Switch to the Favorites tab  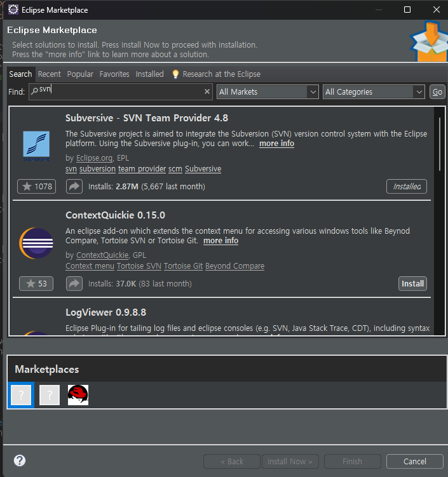114,74
